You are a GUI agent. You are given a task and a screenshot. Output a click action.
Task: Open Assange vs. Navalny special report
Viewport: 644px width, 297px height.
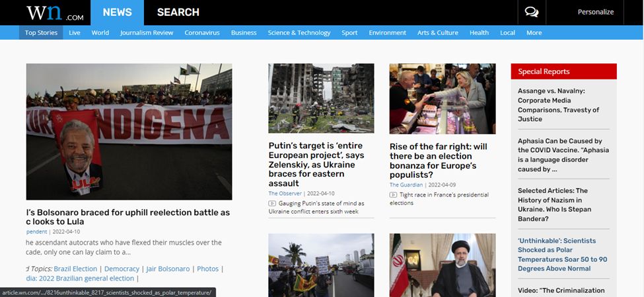point(559,105)
